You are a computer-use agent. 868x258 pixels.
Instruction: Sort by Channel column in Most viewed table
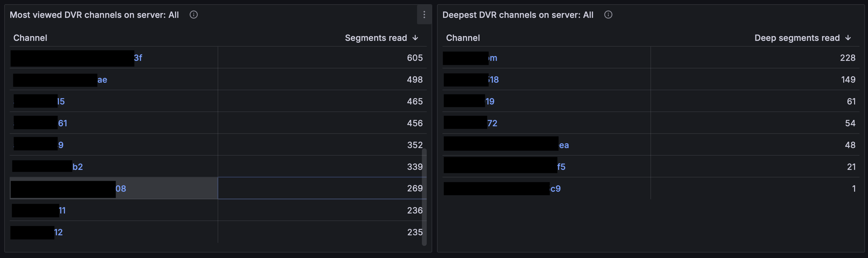[x=30, y=38]
